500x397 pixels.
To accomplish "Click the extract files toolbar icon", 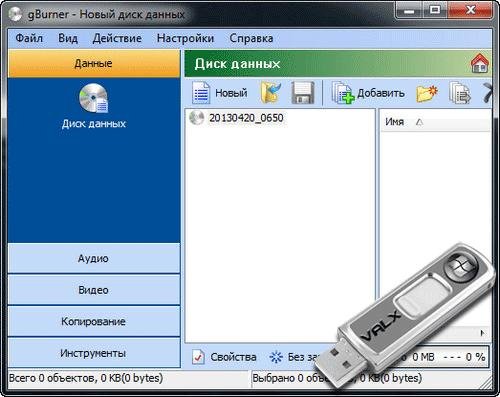I will [460, 93].
